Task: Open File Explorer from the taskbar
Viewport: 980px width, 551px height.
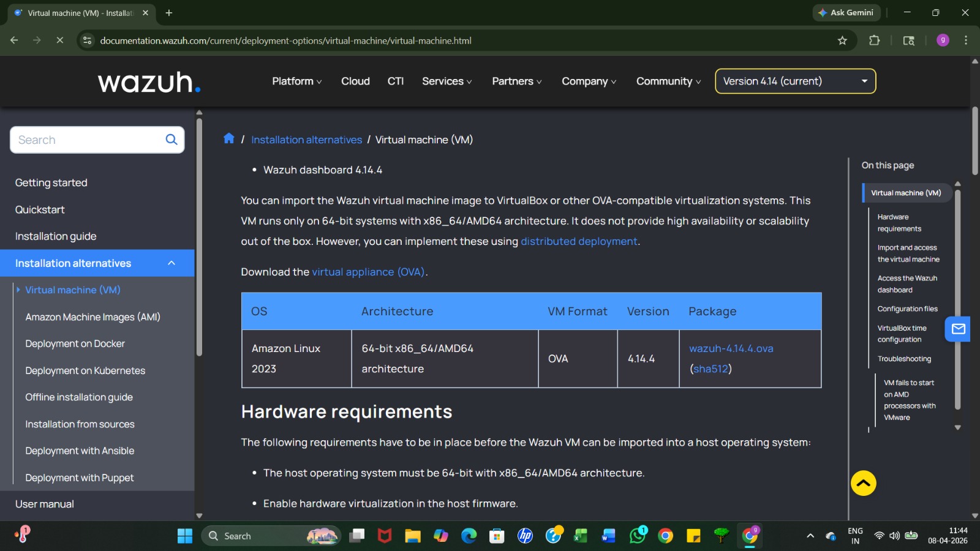Action: 413,536
